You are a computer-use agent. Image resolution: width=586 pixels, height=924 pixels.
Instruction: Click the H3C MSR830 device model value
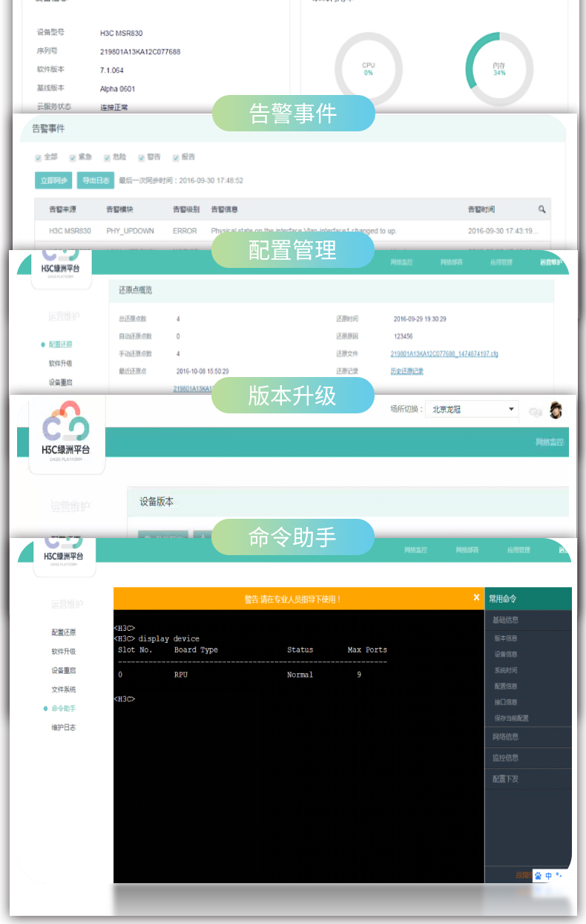(121, 33)
